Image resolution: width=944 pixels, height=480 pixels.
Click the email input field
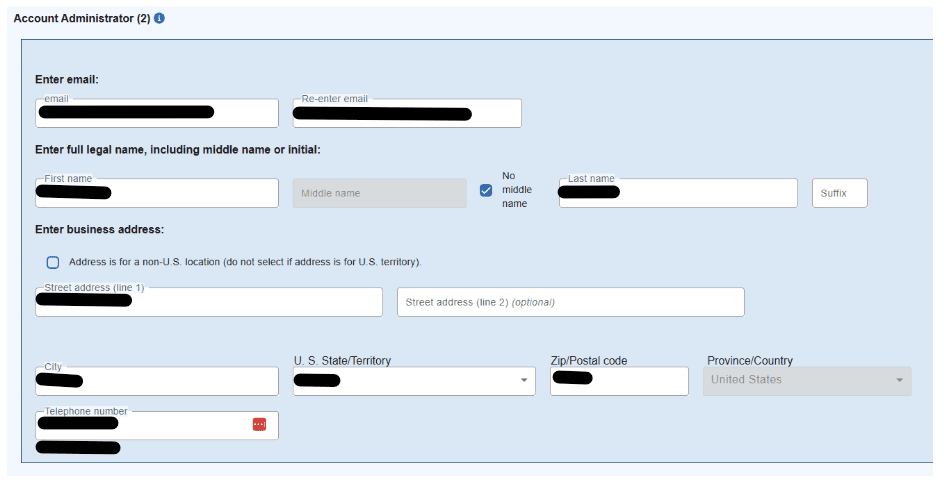pos(156,113)
